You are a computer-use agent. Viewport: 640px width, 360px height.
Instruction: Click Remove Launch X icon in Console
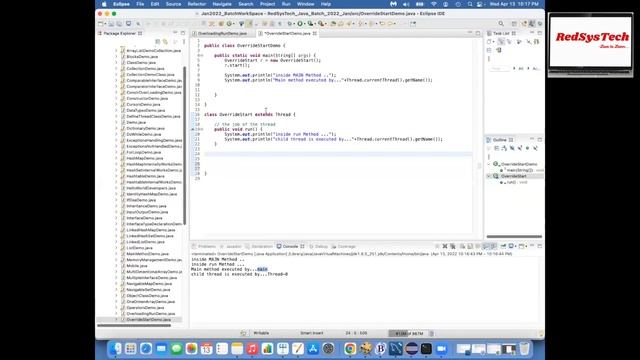tap(445, 246)
